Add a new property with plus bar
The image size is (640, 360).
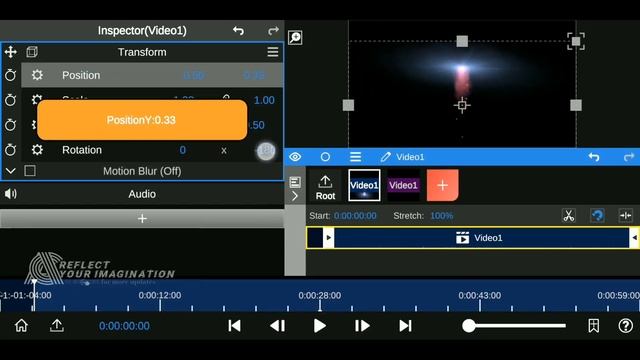click(142, 219)
